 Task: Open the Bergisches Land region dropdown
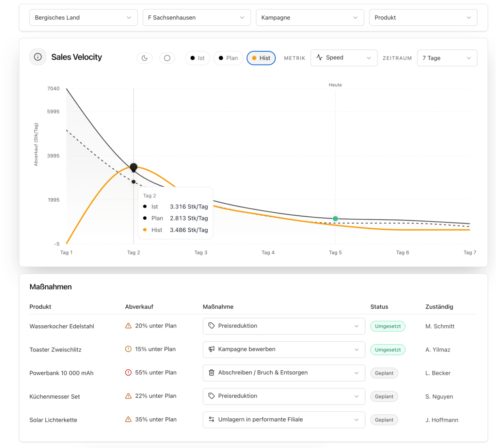(x=83, y=18)
